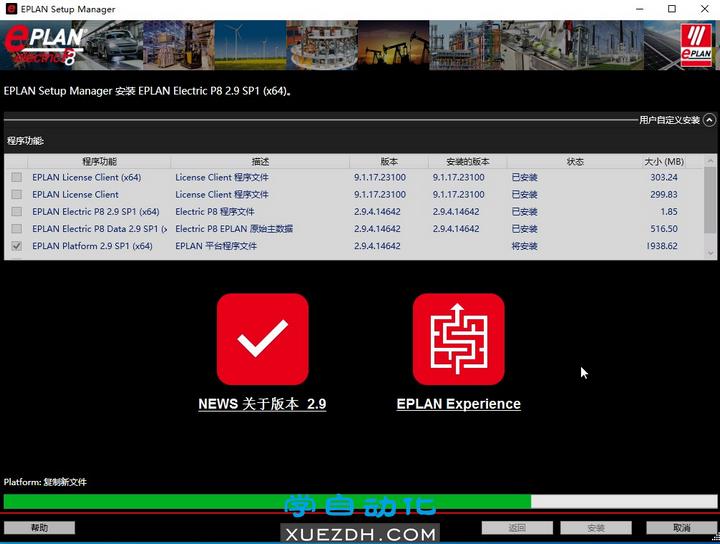Click the EPLAN logo in top-right banner
720x544 pixels.
[696, 46]
